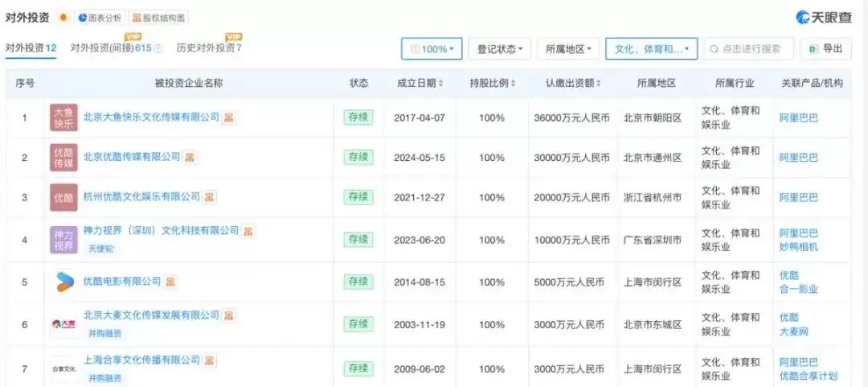Click the help icon beside 对外投资(间接) 615

158,49
